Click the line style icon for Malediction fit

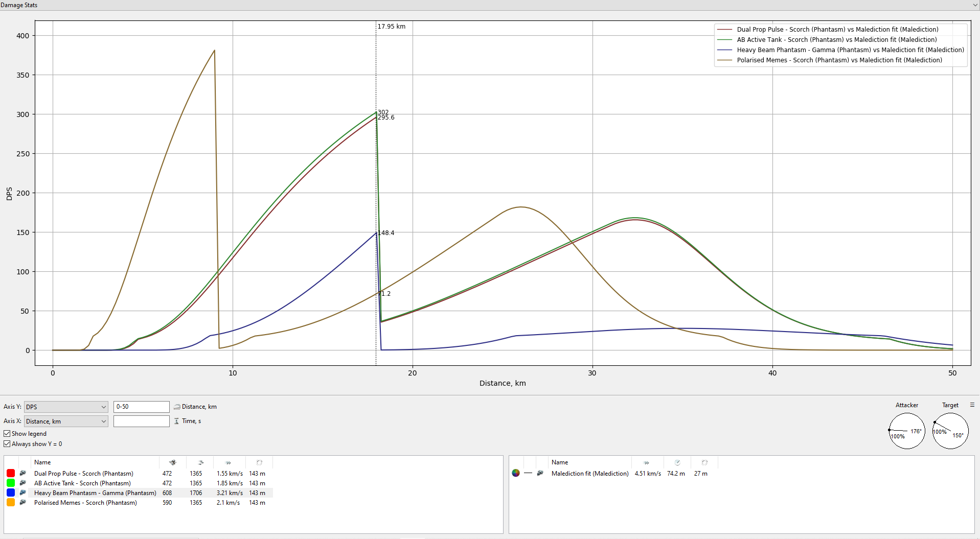coord(528,473)
